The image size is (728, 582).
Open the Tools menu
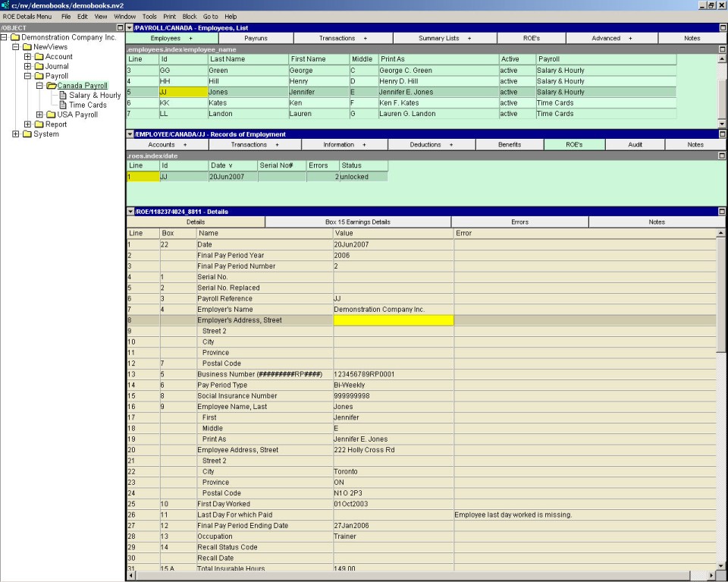(149, 16)
